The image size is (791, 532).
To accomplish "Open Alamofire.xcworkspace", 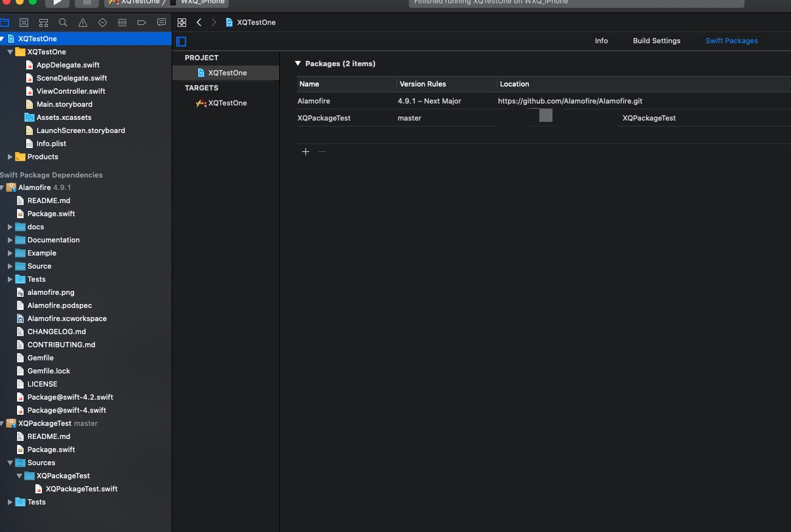I will 67,318.
